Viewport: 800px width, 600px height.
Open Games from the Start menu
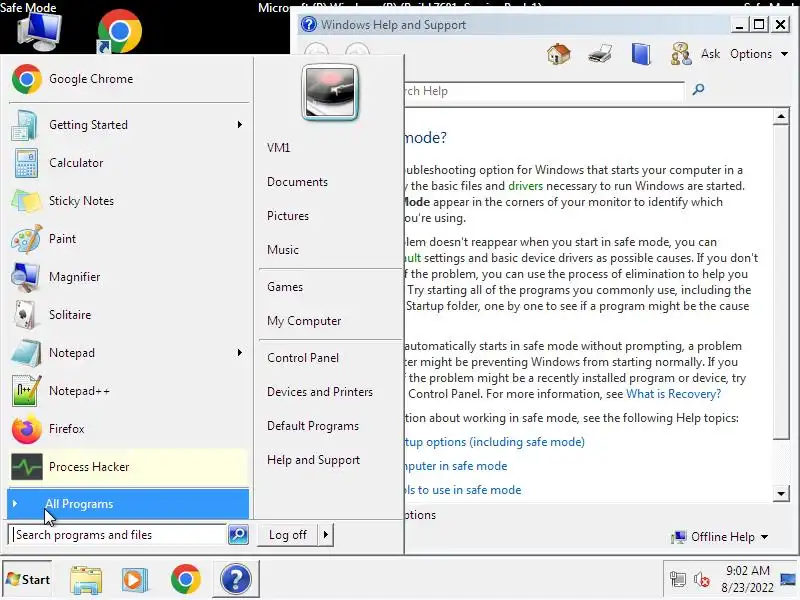click(285, 287)
